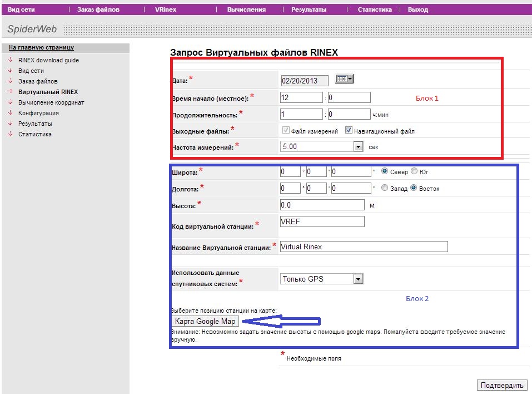Open the calendar date picker icon
This screenshot has height=394, width=532.
click(344, 79)
